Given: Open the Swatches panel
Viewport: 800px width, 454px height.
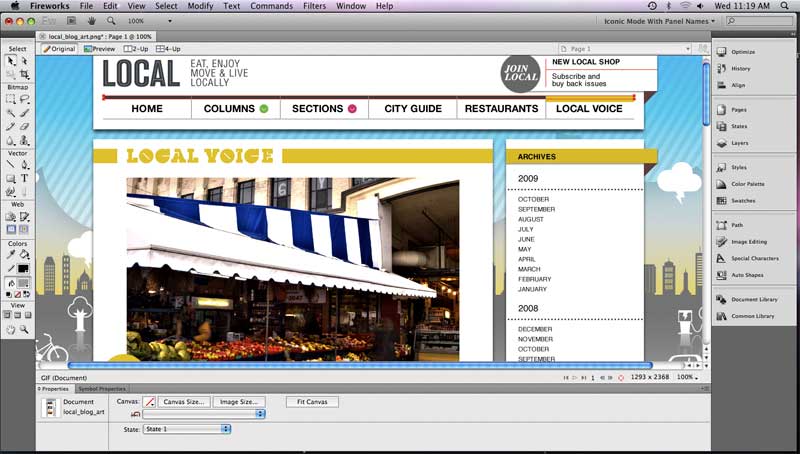Looking at the screenshot, I should point(743,200).
